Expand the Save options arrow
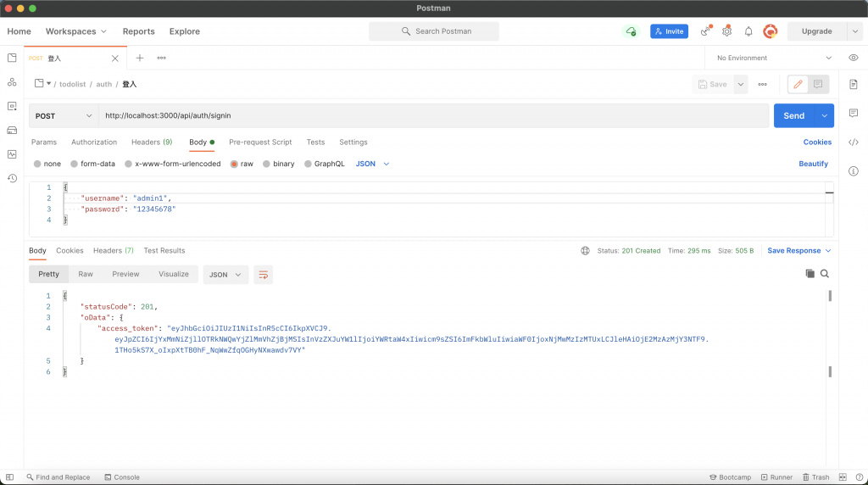The image size is (868, 485). tap(740, 84)
